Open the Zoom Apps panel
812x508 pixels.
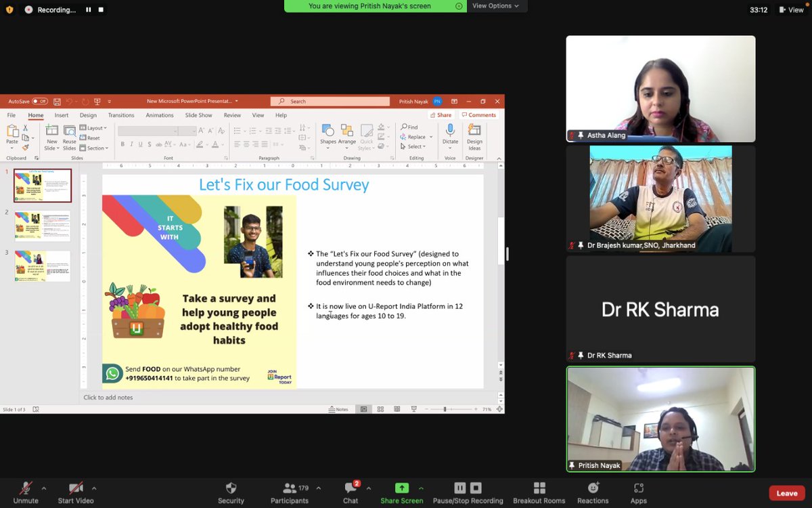[639, 492]
